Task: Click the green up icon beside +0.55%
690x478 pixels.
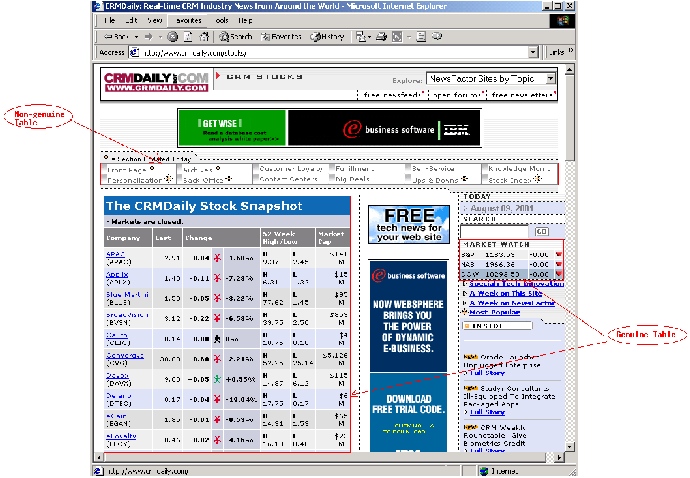Action: 217,379
